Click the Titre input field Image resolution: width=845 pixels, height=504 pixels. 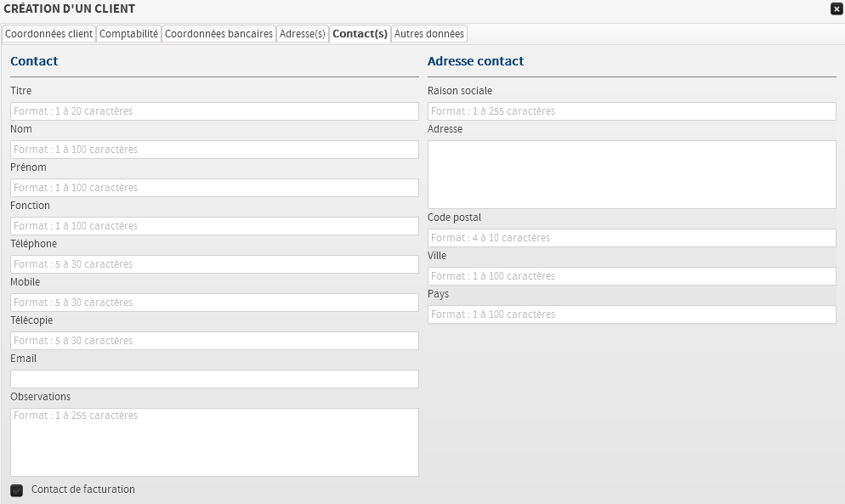pyautogui.click(x=214, y=111)
